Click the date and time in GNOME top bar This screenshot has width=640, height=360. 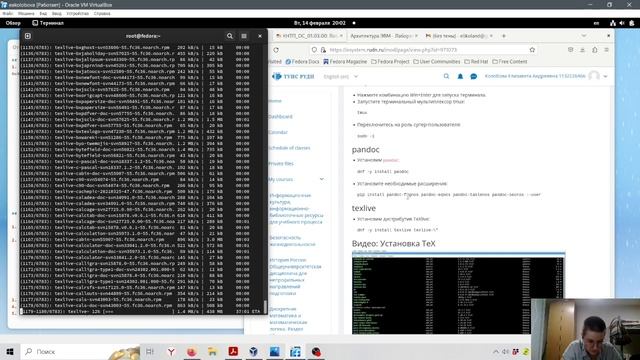point(320,23)
